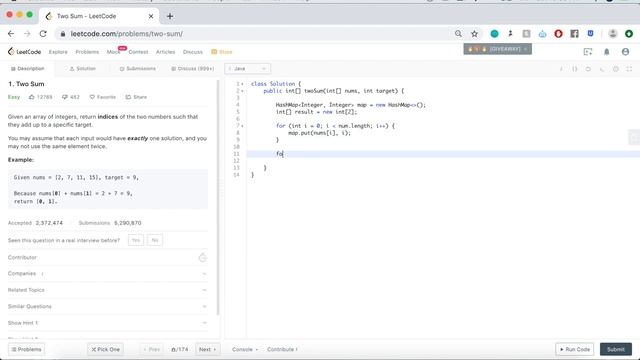Click the red Opera-style extension icon

pyautogui.click(x=558, y=34)
